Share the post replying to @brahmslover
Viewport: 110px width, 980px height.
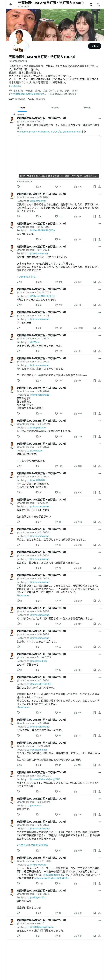click(99, 216)
